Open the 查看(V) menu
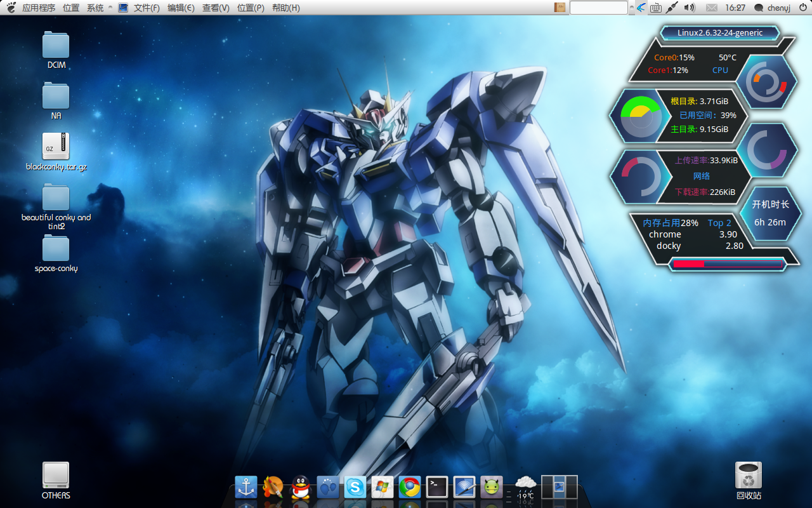Screen dimensions: 812x508 pyautogui.click(x=216, y=8)
